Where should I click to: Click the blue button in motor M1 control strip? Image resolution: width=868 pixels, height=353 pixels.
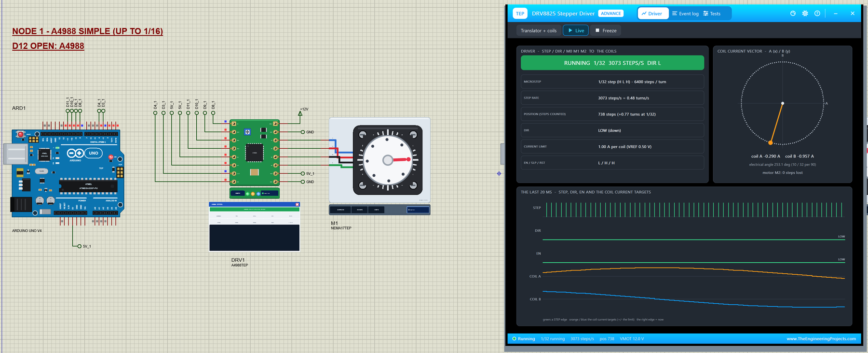pos(418,210)
